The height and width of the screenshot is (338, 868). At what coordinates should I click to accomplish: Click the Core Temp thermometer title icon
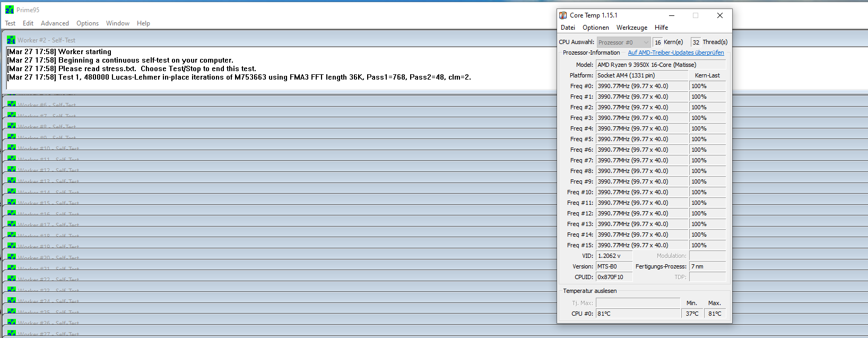click(x=563, y=15)
